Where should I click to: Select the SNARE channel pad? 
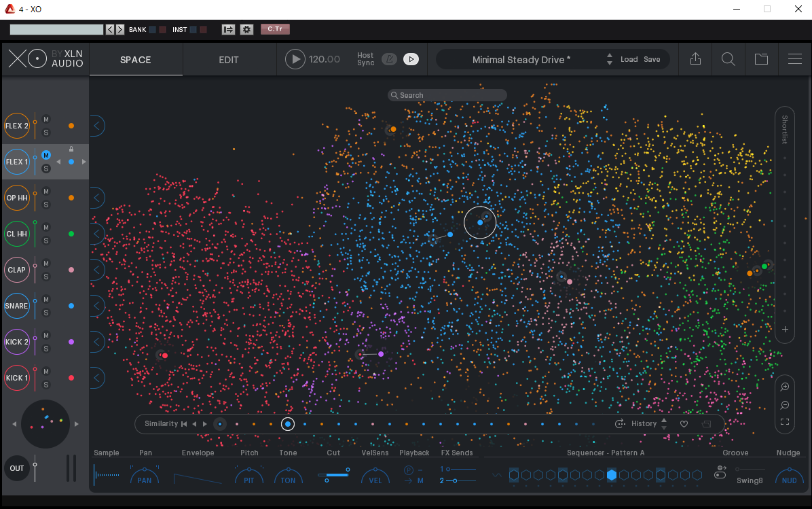point(17,306)
